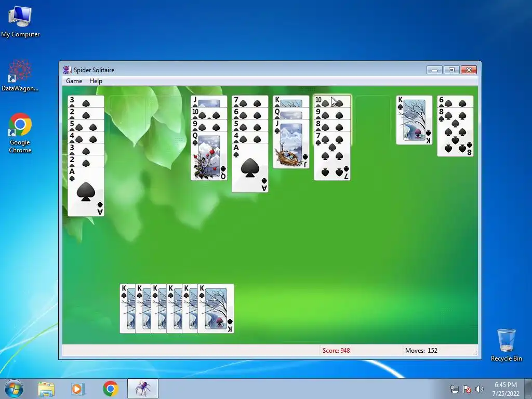The image size is (532, 399).
Task: Select the 10 of spades in fourth column
Action: pos(209,113)
